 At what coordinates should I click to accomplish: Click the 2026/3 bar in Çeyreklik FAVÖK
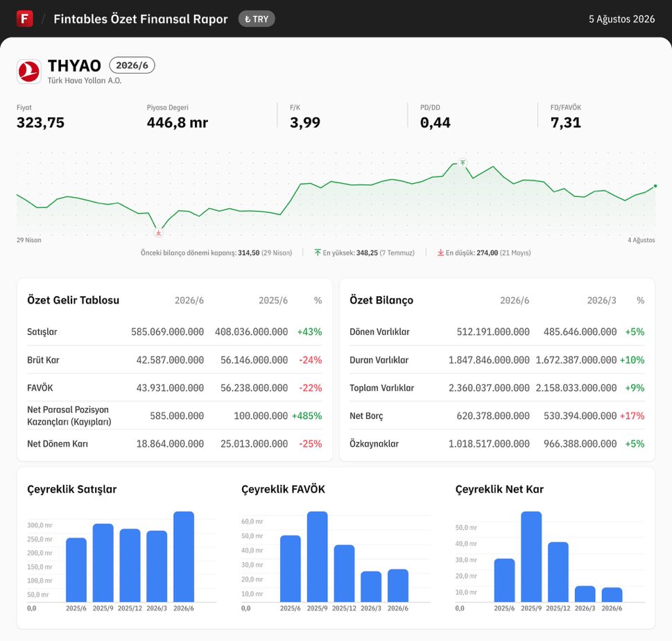(x=371, y=587)
